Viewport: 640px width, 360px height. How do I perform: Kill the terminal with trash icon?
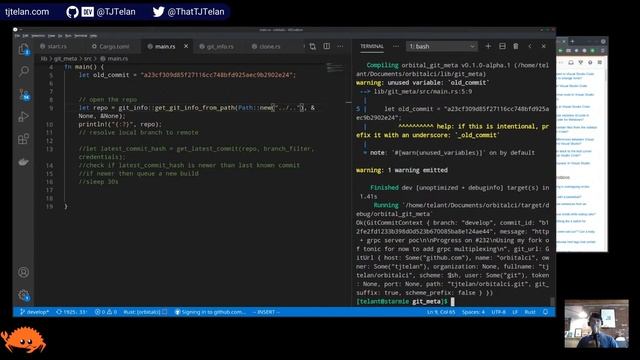(516, 46)
